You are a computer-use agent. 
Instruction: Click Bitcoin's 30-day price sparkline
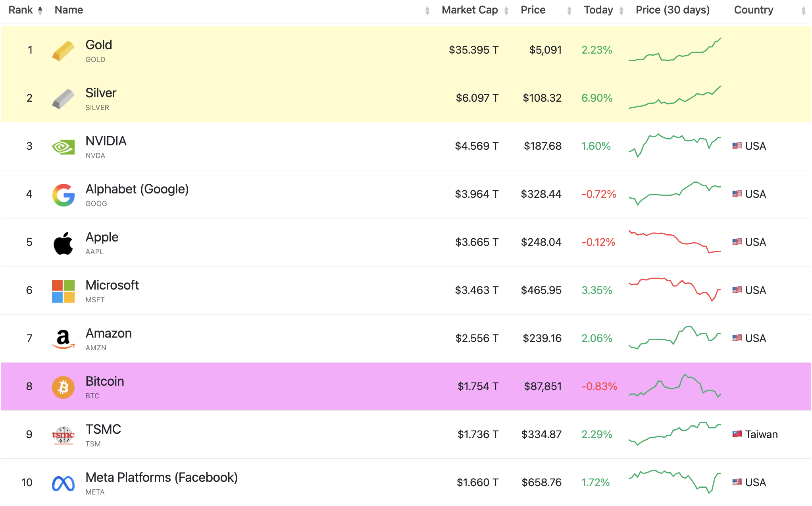tap(675, 386)
